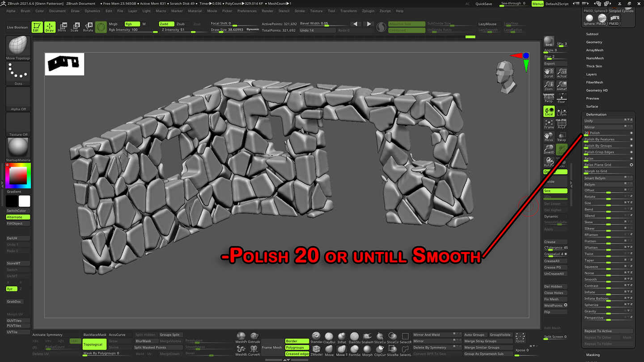Image resolution: width=644 pixels, height=362 pixels.
Task: Select the Standard brush
Action: tap(316, 337)
